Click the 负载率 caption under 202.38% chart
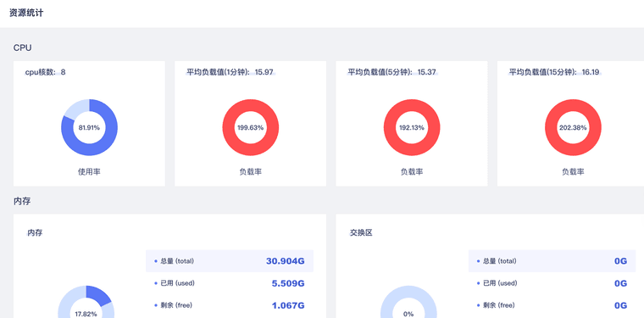 point(573,172)
